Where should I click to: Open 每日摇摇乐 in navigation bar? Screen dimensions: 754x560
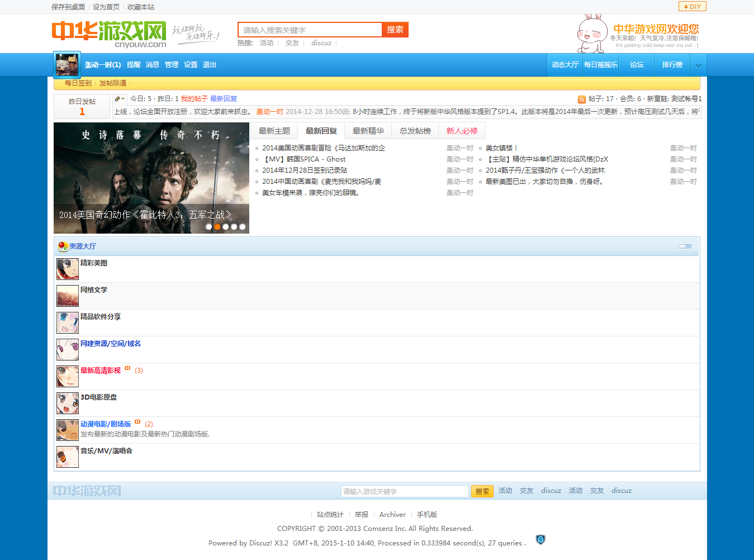[x=601, y=65]
